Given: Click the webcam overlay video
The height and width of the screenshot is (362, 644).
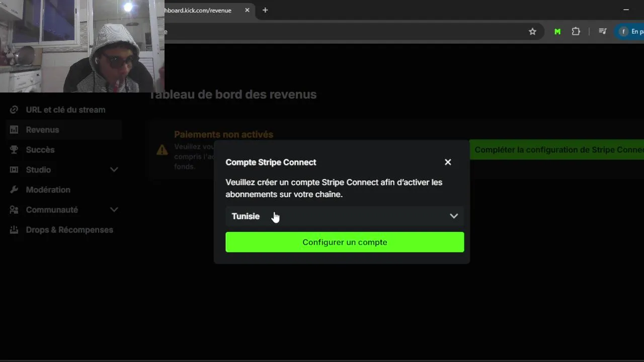Looking at the screenshot, I should click(x=82, y=46).
